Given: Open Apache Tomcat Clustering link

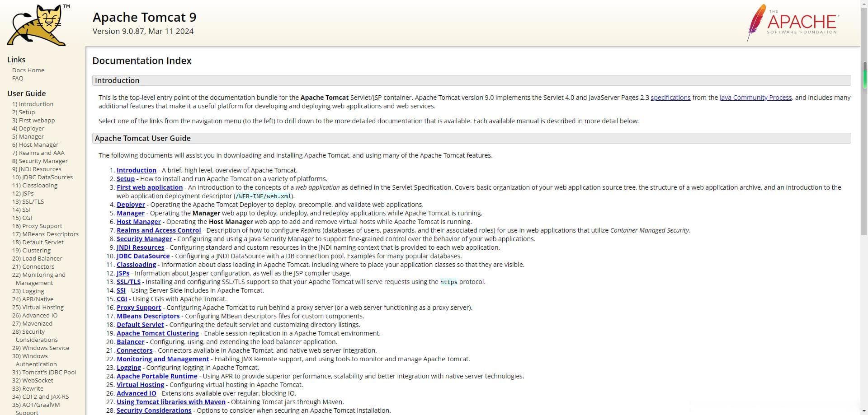Looking at the screenshot, I should tap(158, 333).
